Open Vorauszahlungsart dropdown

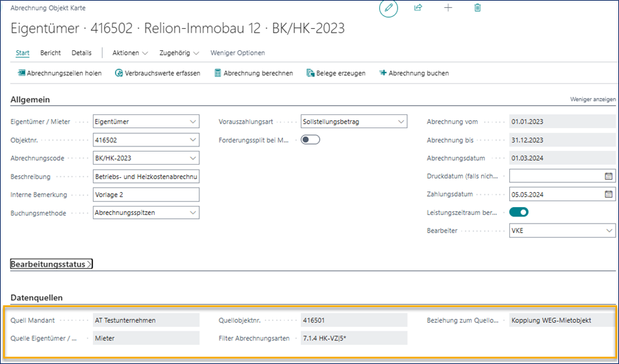point(401,122)
